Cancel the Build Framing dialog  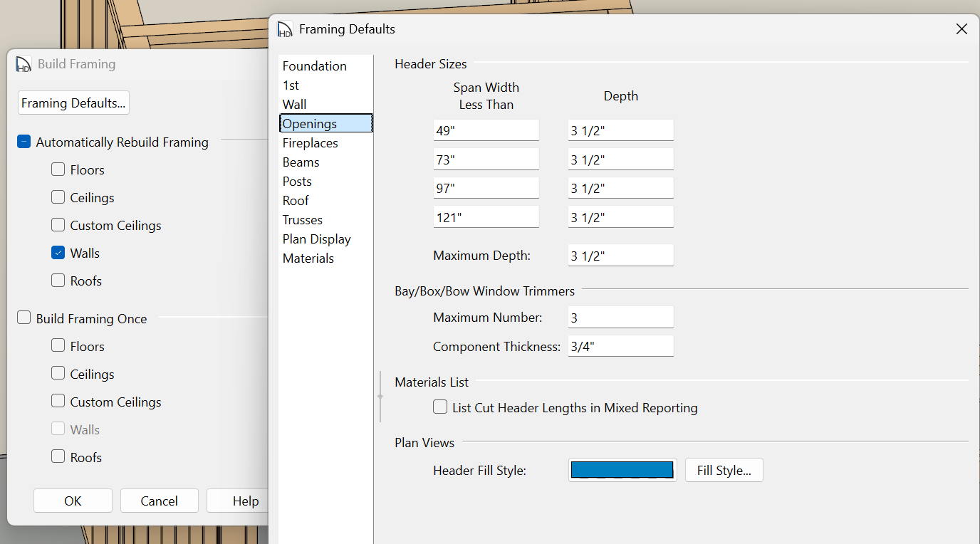click(x=159, y=501)
